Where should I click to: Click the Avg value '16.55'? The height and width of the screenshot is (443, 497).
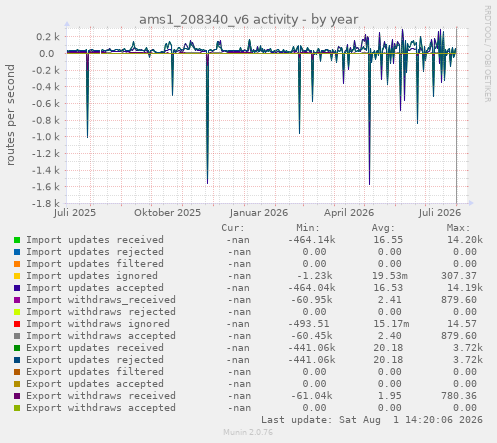(388, 240)
